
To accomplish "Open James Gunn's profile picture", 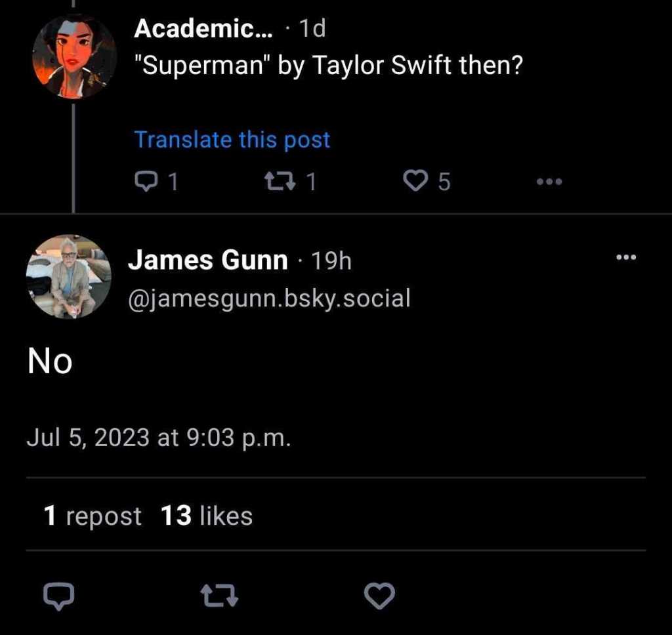I will (68, 277).
